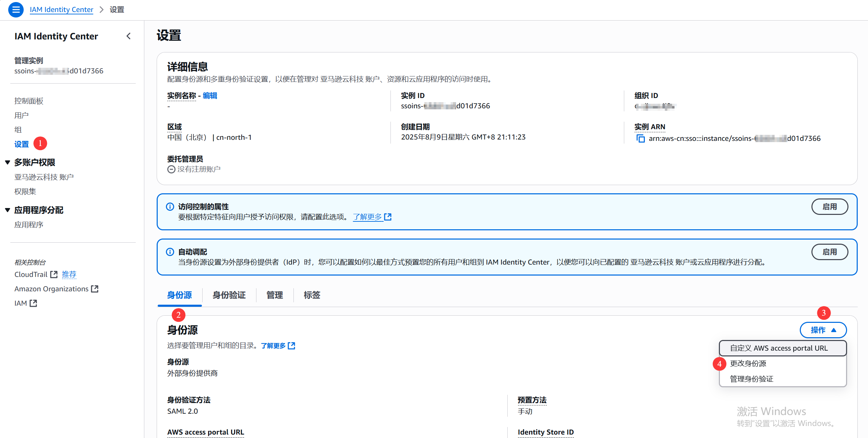Switch to the 身份验证 tab
This screenshot has width=868, height=438.
coord(229,295)
